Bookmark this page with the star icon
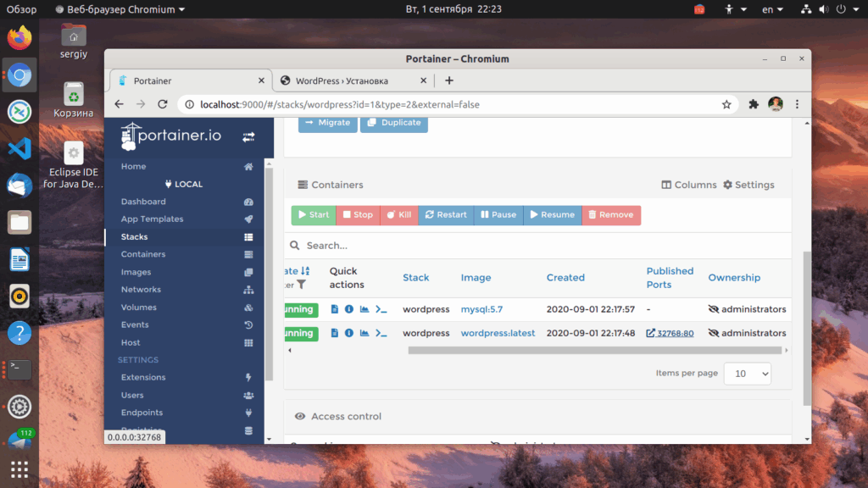The width and height of the screenshot is (868, 488). (x=726, y=104)
